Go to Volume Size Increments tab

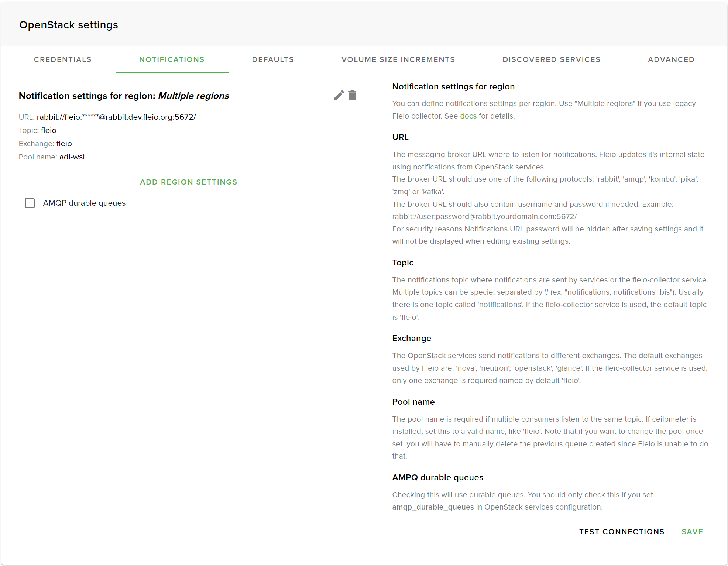(398, 60)
